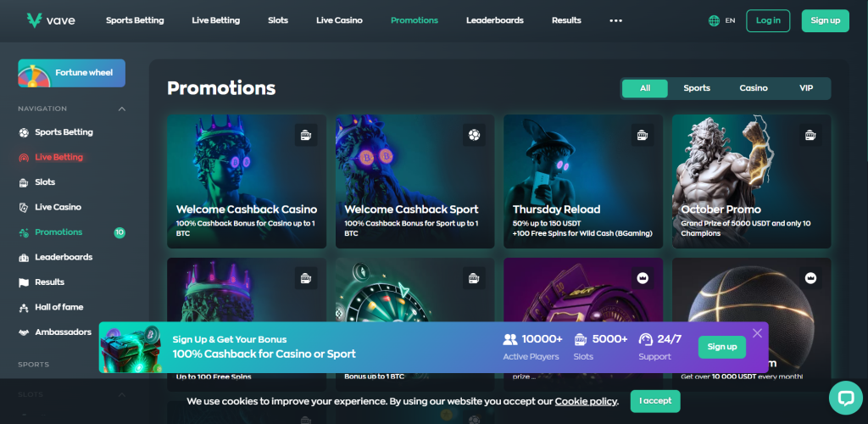The height and width of the screenshot is (424, 868).
Task: Click the Leaderboards sidebar icon
Action: pyautogui.click(x=24, y=258)
